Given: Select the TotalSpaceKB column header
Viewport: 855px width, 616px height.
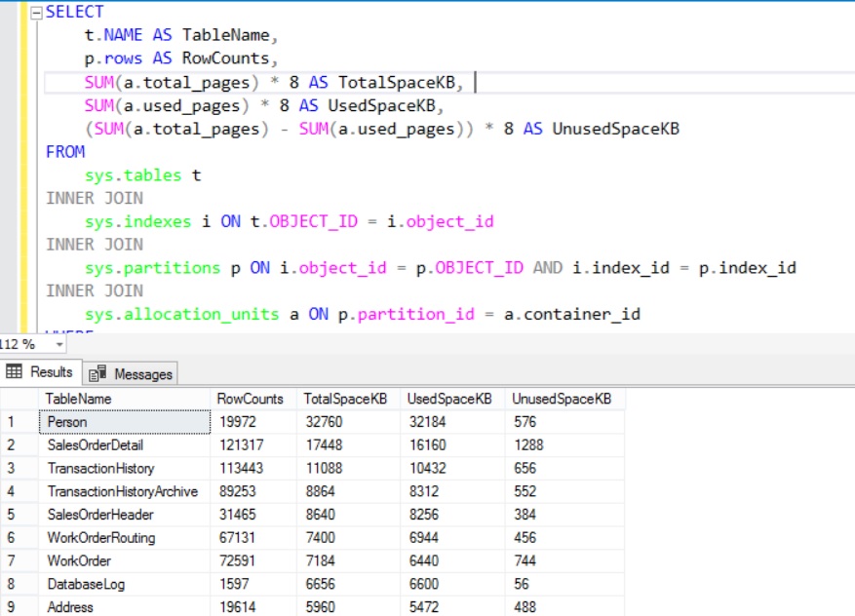Looking at the screenshot, I should [348, 399].
